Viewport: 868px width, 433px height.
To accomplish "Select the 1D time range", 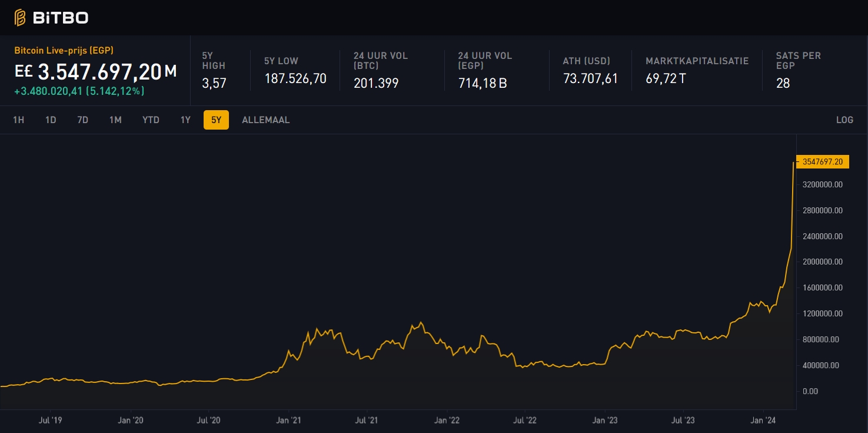I will [51, 120].
